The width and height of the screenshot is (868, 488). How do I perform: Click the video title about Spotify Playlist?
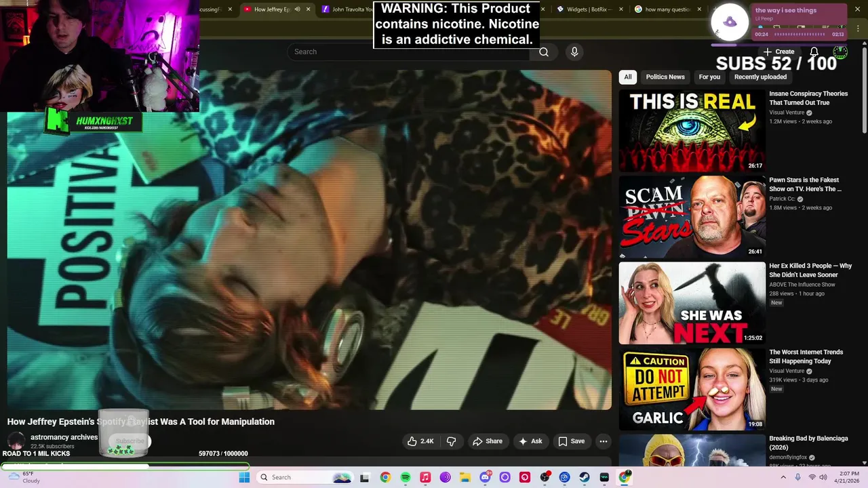pos(141,422)
